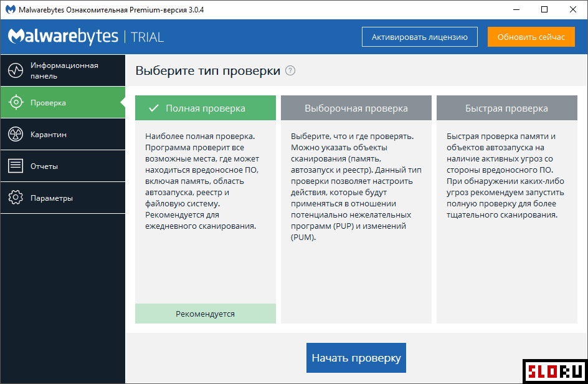
Task: Click the custom scan description text
Action: [356, 187]
